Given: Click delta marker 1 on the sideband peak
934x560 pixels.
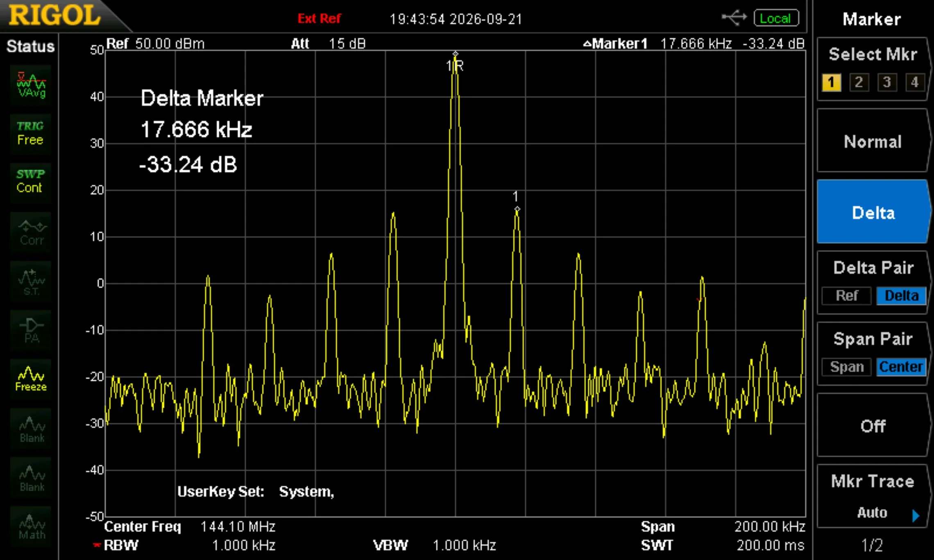Looking at the screenshot, I should [517, 202].
